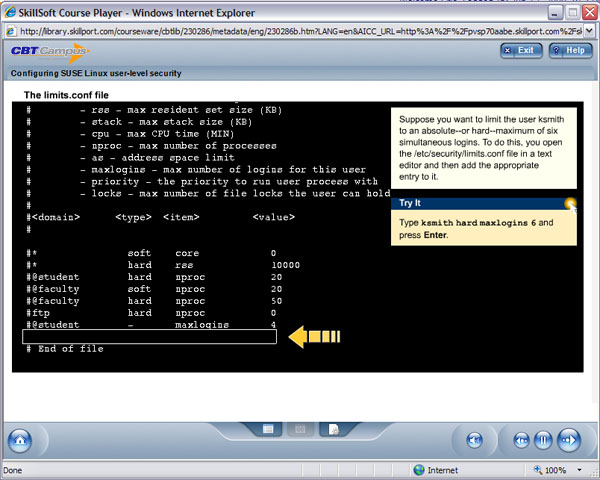
Task: Click the empty entry line in limits.conf
Action: tap(149, 337)
